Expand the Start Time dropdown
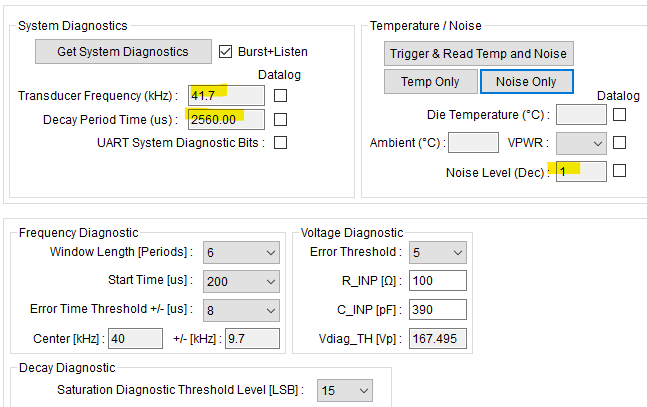The image size is (647, 407). (241, 282)
